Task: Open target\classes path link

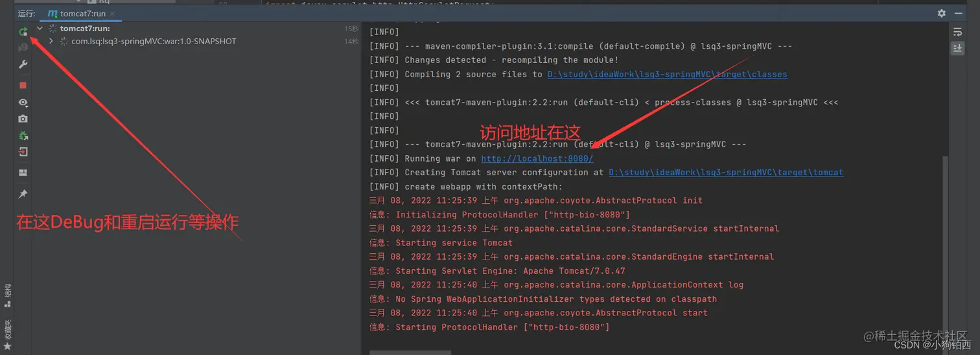Action: click(667, 74)
